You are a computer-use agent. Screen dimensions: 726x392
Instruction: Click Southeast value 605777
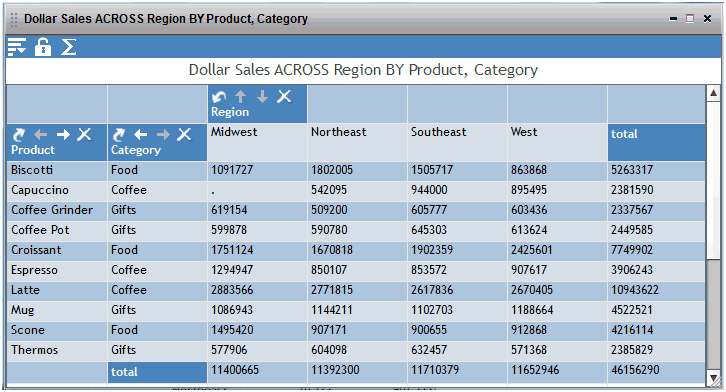pyautogui.click(x=429, y=210)
